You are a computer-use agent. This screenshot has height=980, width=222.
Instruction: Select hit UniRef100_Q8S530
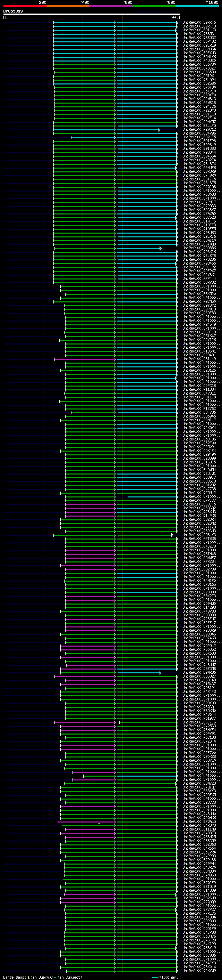pyautogui.click(x=199, y=72)
